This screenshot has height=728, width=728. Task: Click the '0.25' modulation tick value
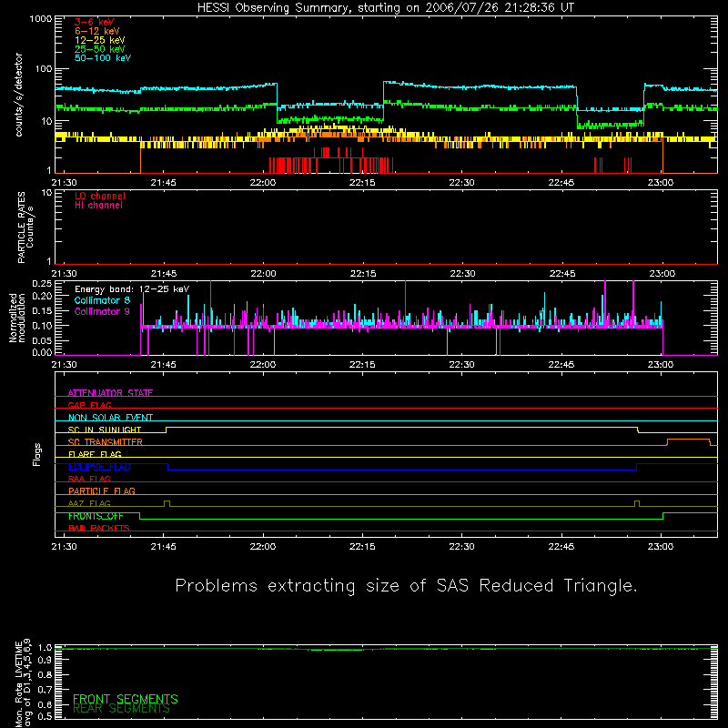[x=42, y=284]
